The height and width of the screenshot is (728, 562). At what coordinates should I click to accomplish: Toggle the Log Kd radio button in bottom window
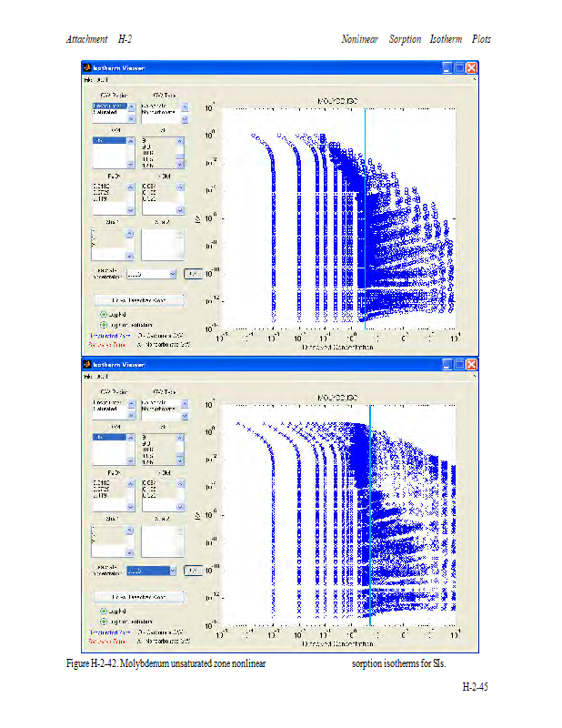[104, 610]
